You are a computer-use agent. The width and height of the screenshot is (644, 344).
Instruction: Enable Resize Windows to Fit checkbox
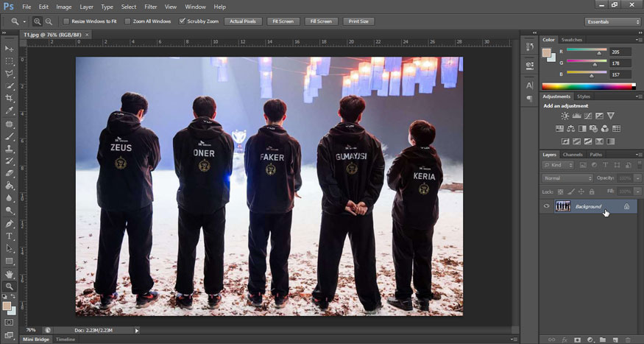66,21
